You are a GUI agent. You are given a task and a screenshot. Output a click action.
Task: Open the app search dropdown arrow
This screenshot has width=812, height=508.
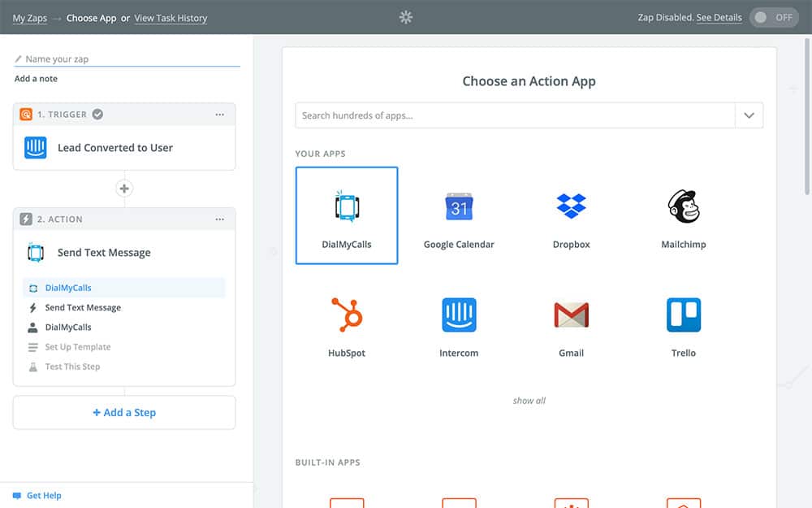(749, 115)
